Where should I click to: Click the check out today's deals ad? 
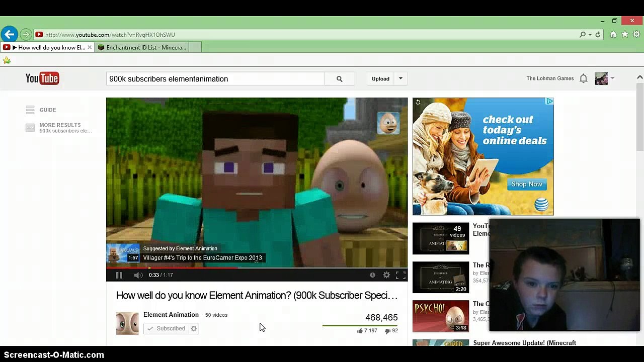(x=483, y=156)
